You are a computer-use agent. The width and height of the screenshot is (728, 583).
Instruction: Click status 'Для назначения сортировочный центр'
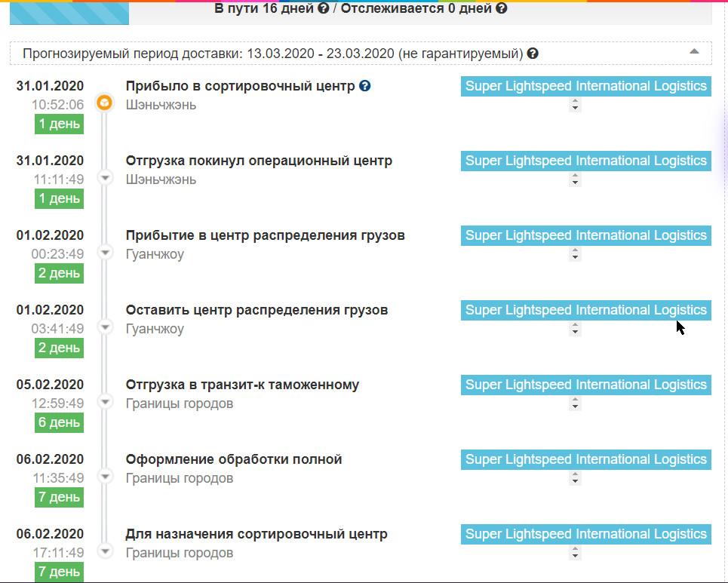tap(256, 534)
